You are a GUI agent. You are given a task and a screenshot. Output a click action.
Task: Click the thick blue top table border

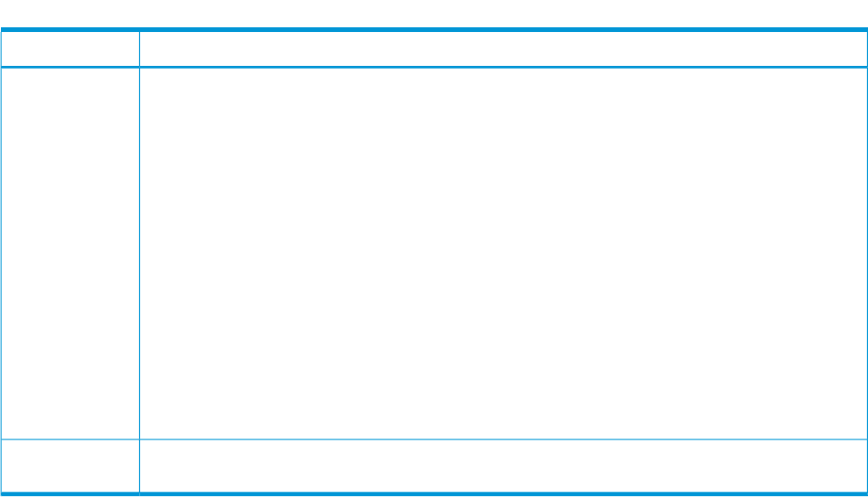[x=434, y=29]
